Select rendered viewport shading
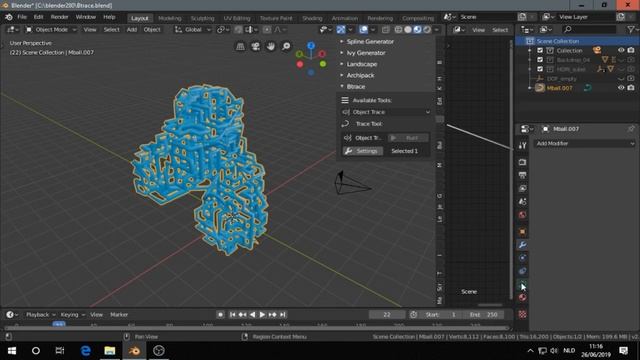This screenshot has height=360, width=640. coord(427,29)
